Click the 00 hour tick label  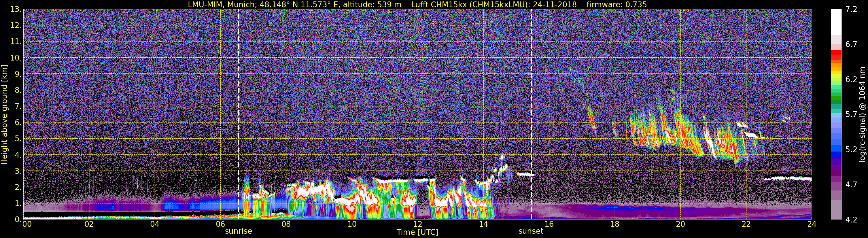pyautogui.click(x=27, y=224)
